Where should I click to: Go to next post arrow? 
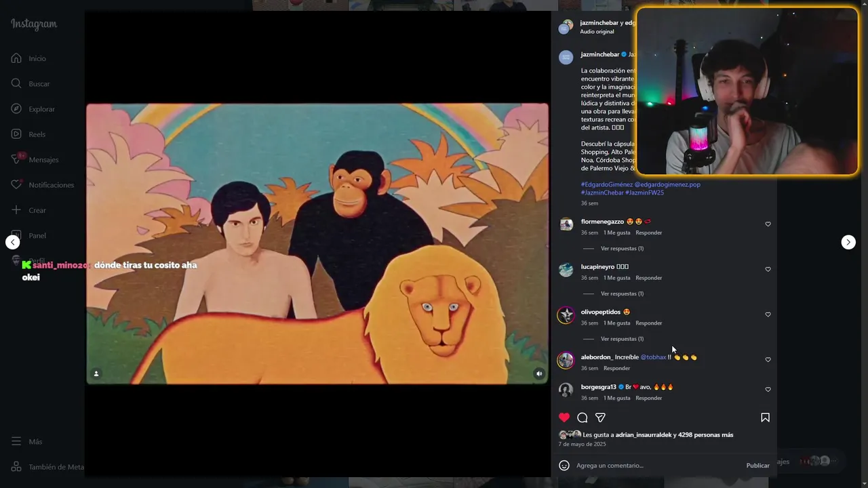point(848,242)
